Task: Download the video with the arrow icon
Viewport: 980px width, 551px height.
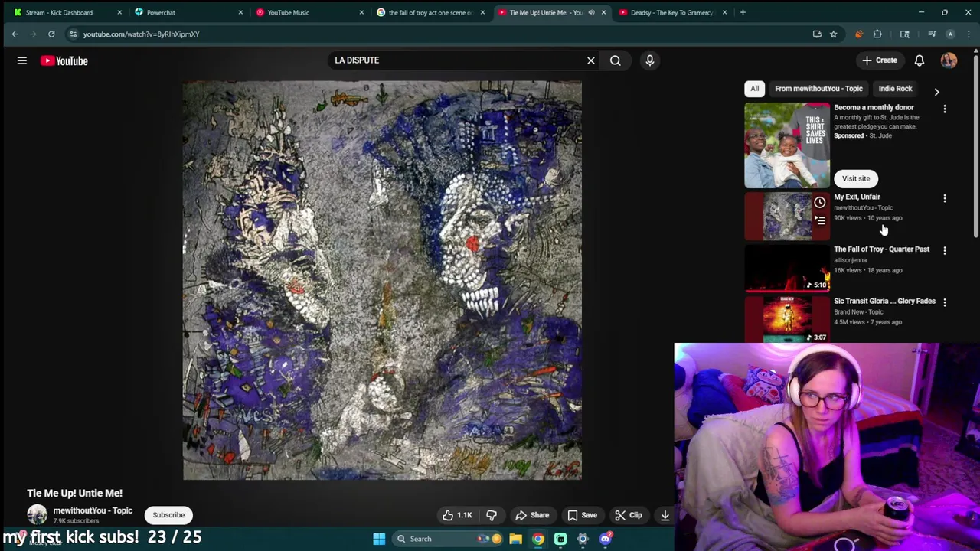Action: 665,515
